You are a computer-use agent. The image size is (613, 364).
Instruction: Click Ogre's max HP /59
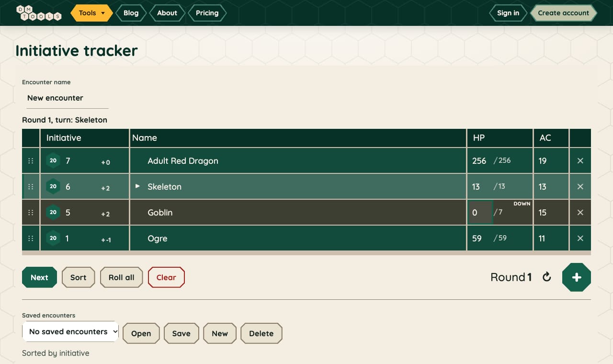(500, 238)
